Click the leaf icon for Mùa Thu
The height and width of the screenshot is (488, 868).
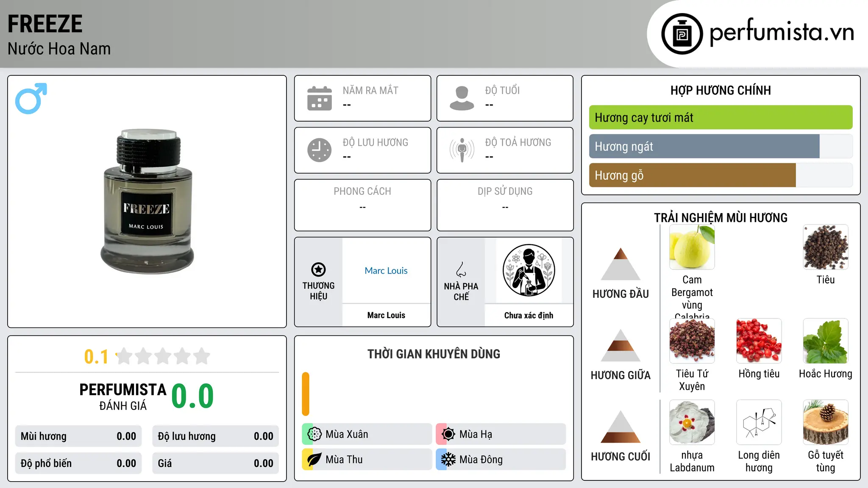click(314, 460)
